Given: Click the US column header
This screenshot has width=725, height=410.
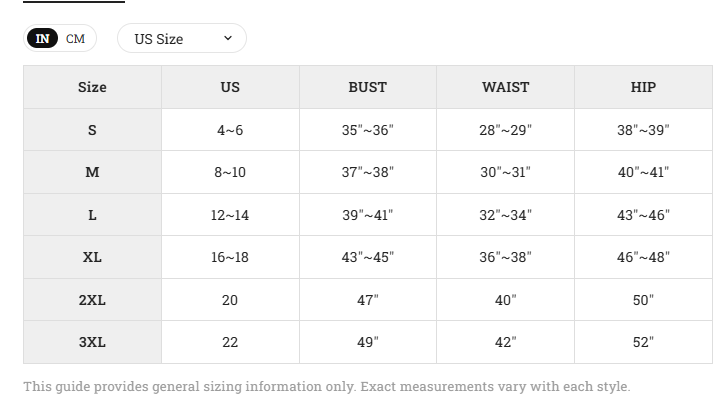Looking at the screenshot, I should tap(230, 87).
